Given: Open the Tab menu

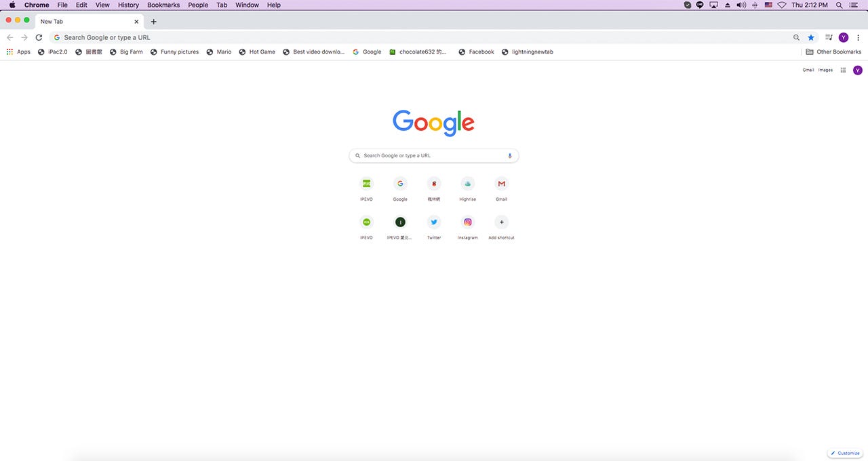Looking at the screenshot, I should pyautogui.click(x=222, y=5).
